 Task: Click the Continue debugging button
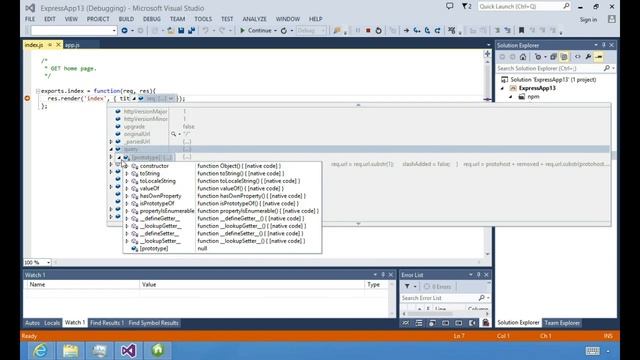point(256,30)
